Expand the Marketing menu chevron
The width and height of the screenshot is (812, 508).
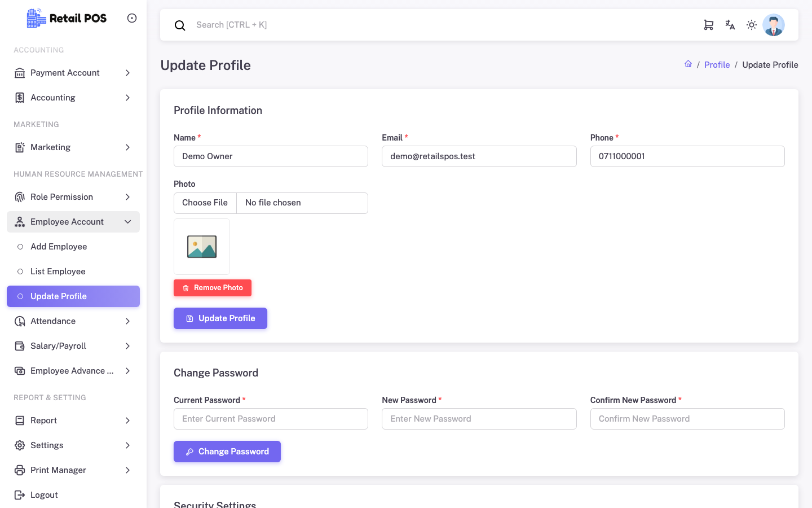[x=128, y=147]
